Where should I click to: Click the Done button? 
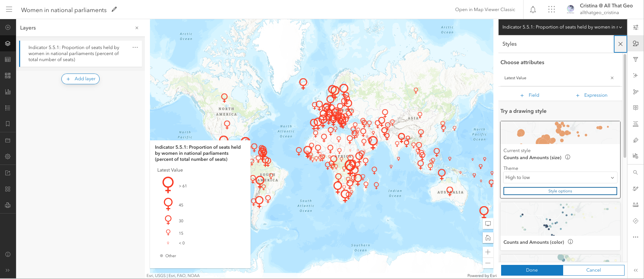click(532, 270)
